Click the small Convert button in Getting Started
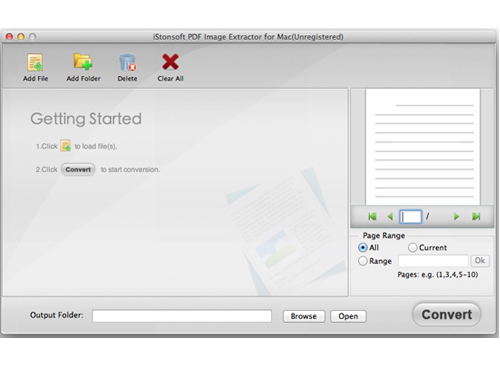 coord(78,169)
